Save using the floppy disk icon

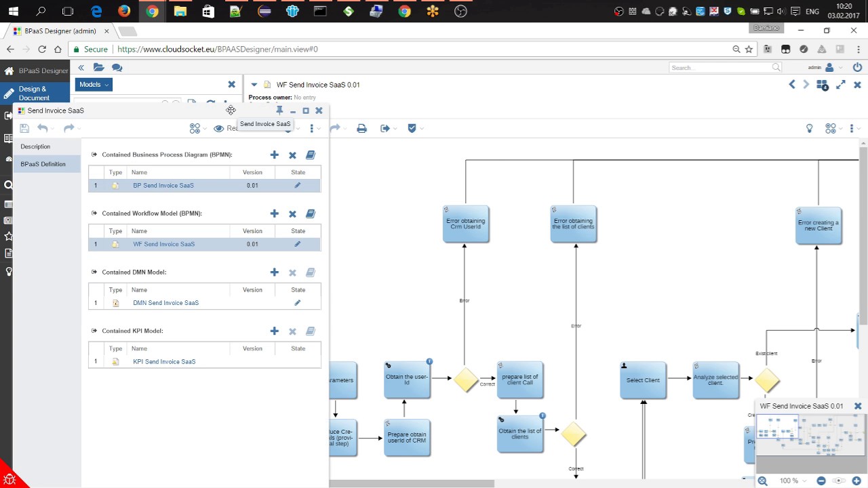[x=24, y=128]
